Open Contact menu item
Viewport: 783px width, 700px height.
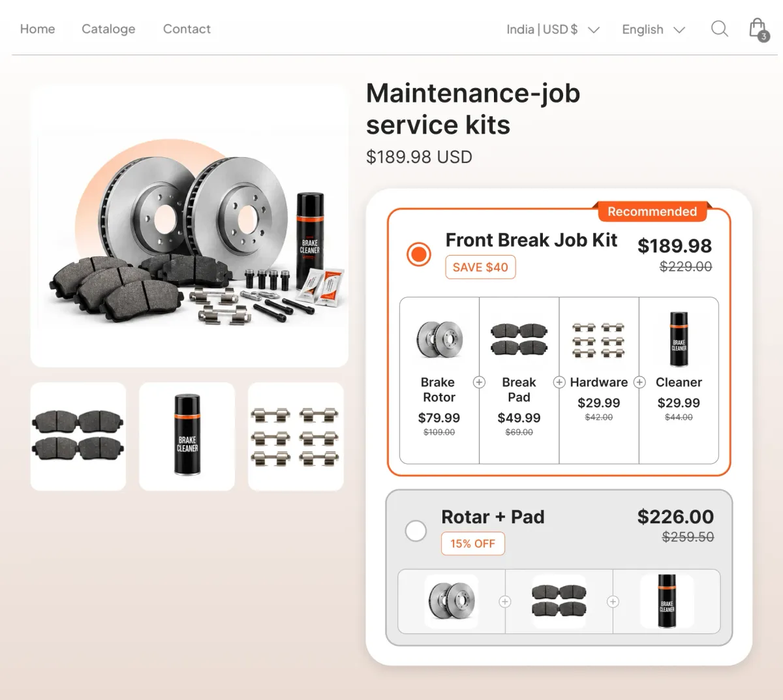pyautogui.click(x=187, y=29)
